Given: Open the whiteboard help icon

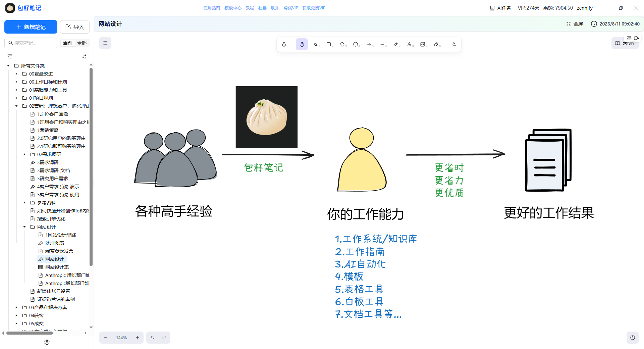Looking at the screenshot, I should 633,338.
